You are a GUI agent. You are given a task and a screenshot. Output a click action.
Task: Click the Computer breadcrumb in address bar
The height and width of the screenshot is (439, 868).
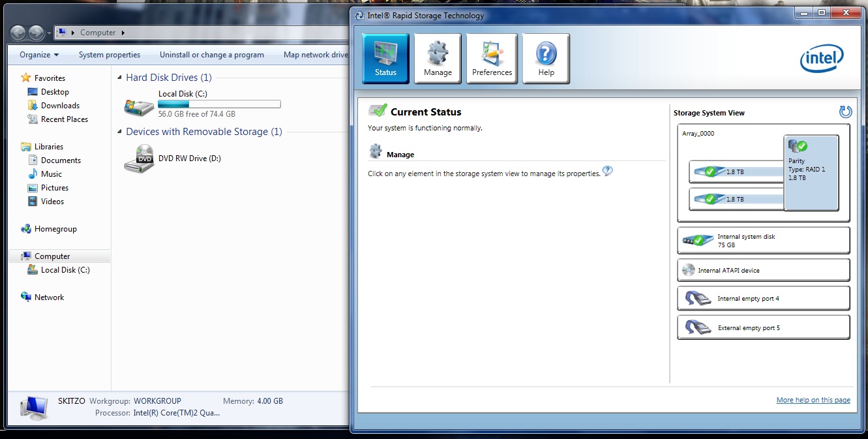98,33
